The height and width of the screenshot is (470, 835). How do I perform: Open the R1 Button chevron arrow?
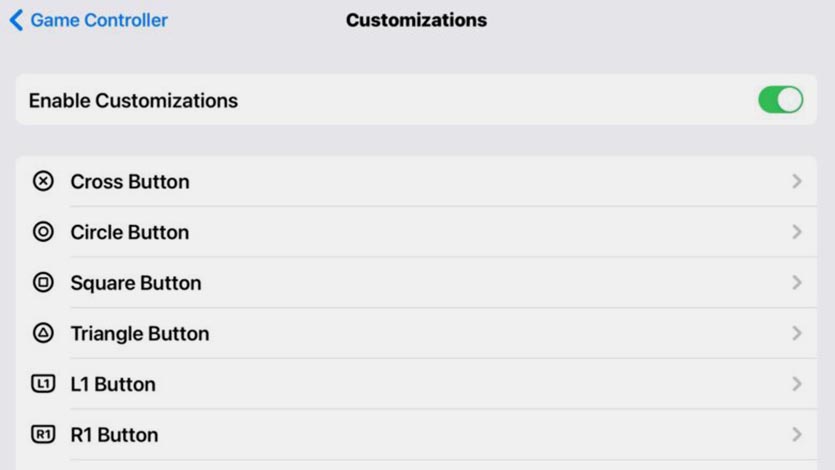797,434
